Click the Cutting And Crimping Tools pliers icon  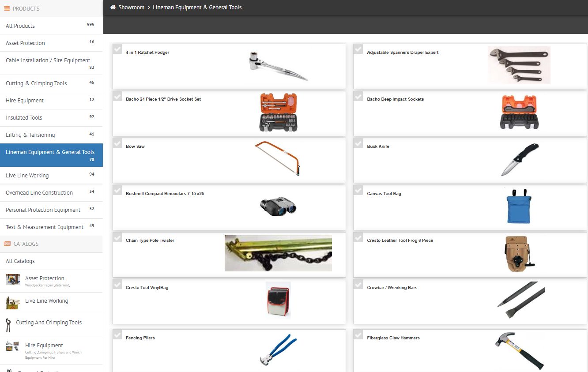click(8, 325)
